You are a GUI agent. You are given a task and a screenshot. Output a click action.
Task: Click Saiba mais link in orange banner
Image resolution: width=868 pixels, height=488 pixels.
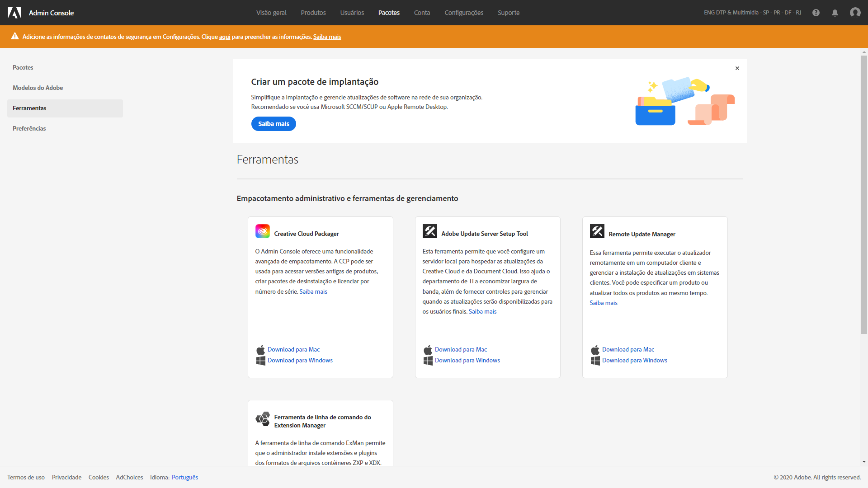327,37
